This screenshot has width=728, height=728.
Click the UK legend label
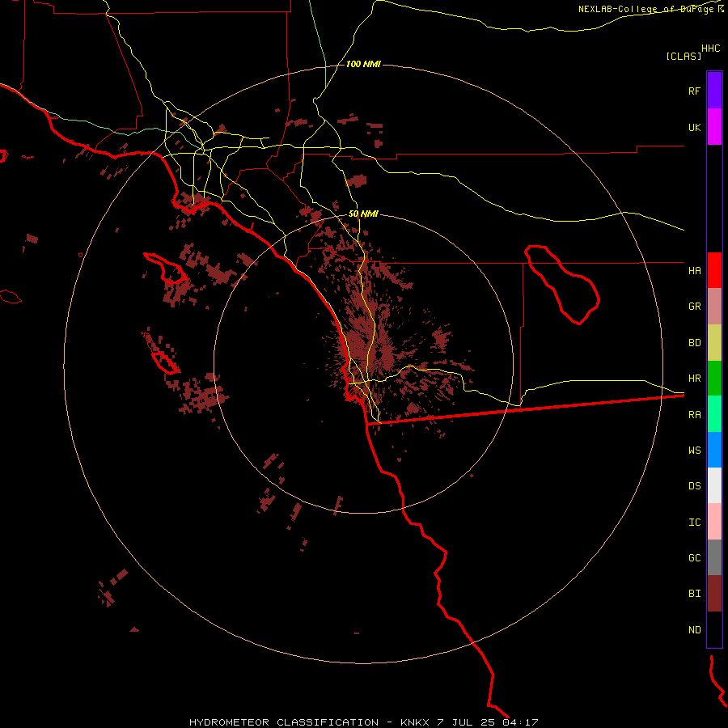coord(694,127)
